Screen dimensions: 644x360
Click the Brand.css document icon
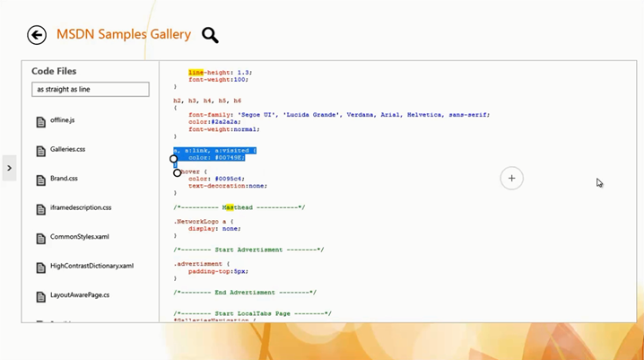40,180
